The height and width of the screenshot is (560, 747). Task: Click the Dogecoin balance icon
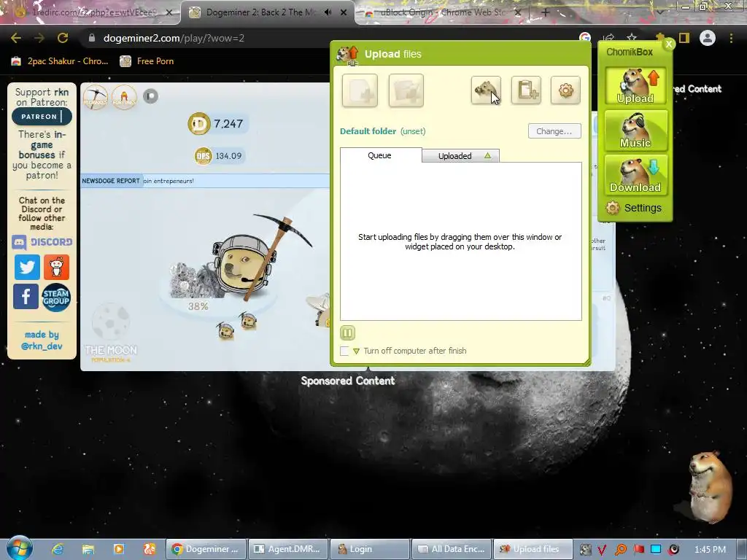click(x=198, y=124)
